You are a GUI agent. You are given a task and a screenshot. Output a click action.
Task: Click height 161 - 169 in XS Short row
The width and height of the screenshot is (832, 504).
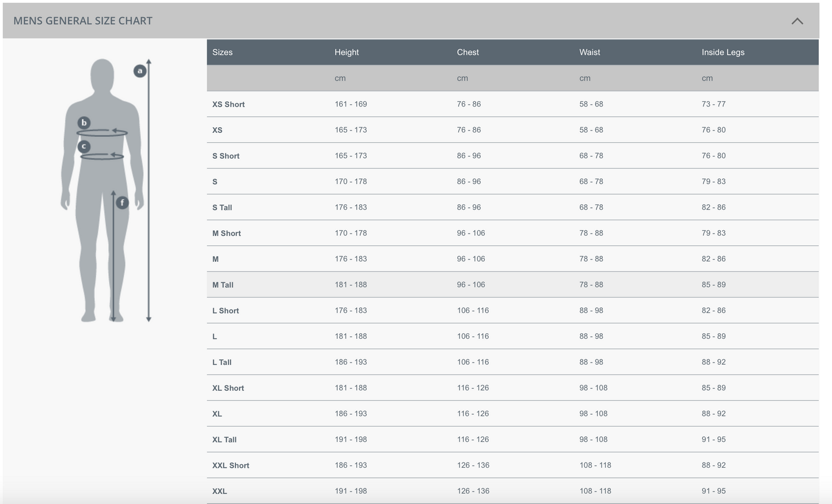pos(351,104)
